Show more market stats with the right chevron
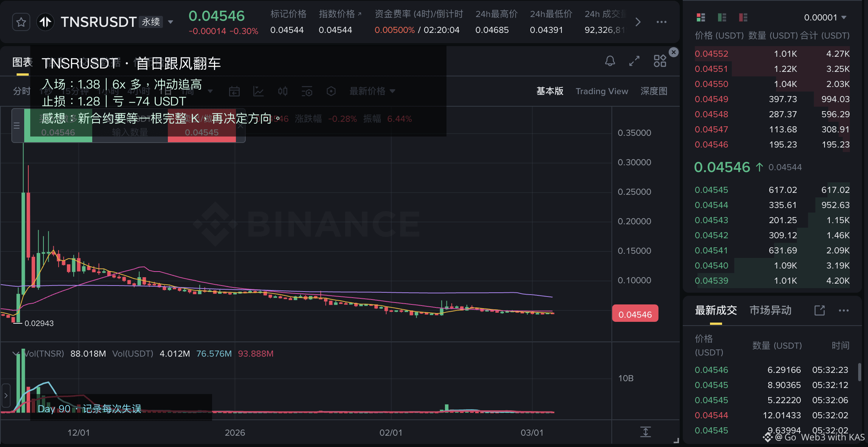The height and width of the screenshot is (447, 868). [x=638, y=22]
